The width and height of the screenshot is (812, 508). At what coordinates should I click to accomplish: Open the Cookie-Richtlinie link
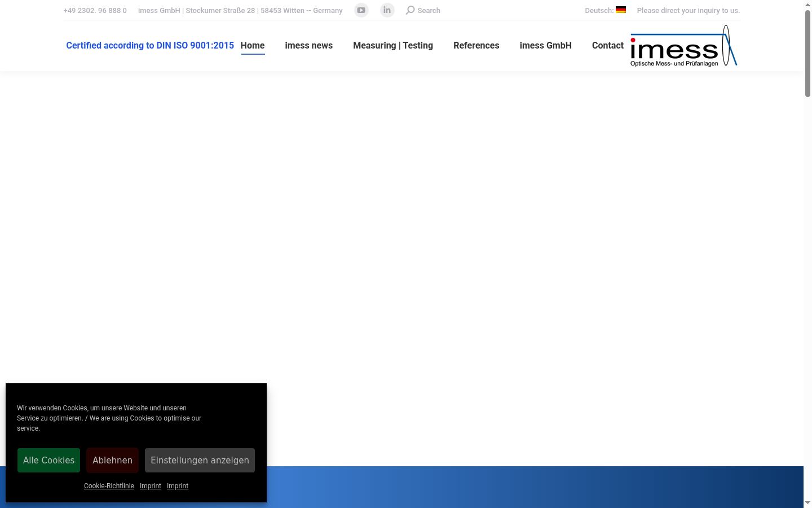click(x=109, y=486)
